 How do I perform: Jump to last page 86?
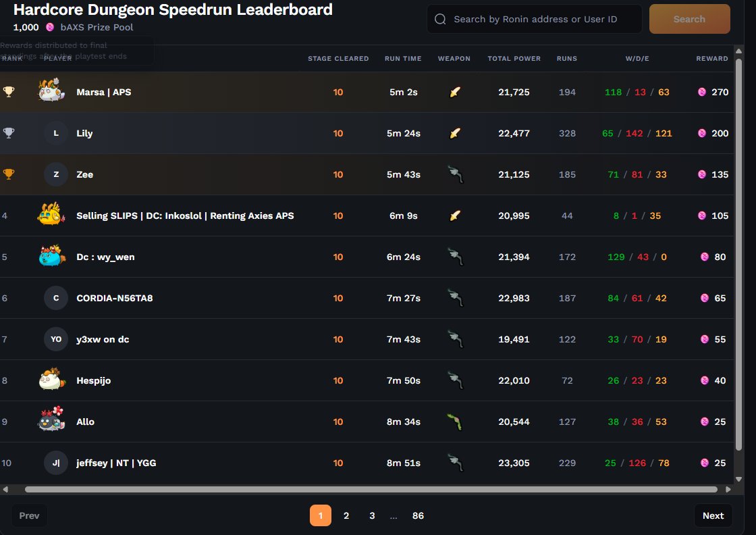tap(418, 515)
